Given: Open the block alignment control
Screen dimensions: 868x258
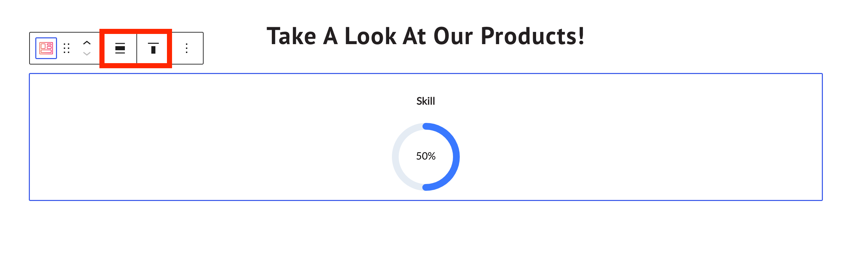Looking at the screenshot, I should pyautogui.click(x=120, y=48).
